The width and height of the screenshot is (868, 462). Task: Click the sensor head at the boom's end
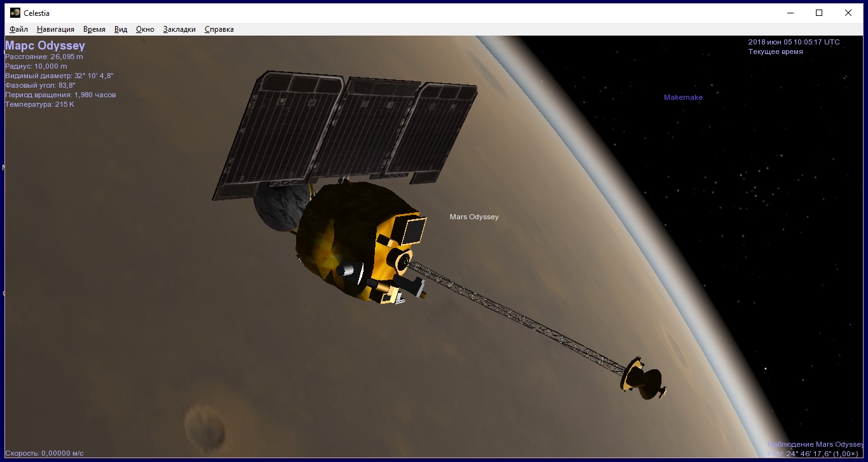pyautogui.click(x=643, y=378)
